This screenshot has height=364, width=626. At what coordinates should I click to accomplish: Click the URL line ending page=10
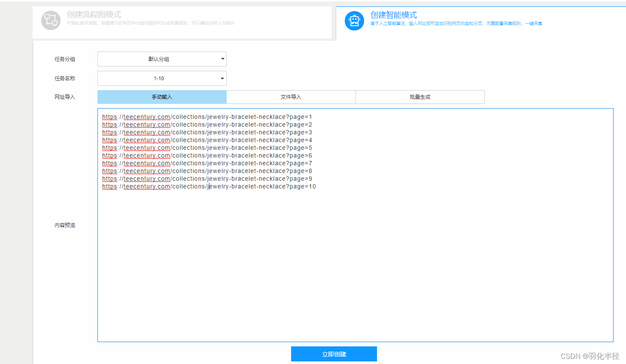tap(209, 186)
